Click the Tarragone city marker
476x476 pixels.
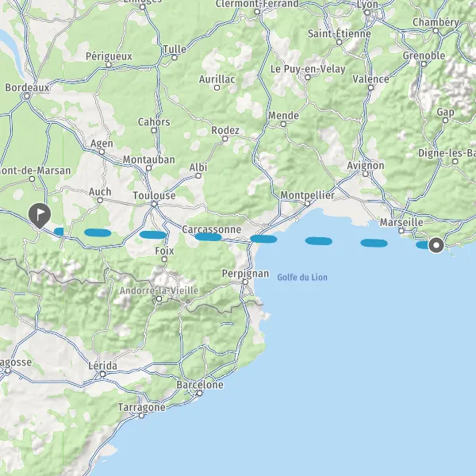pos(141,416)
